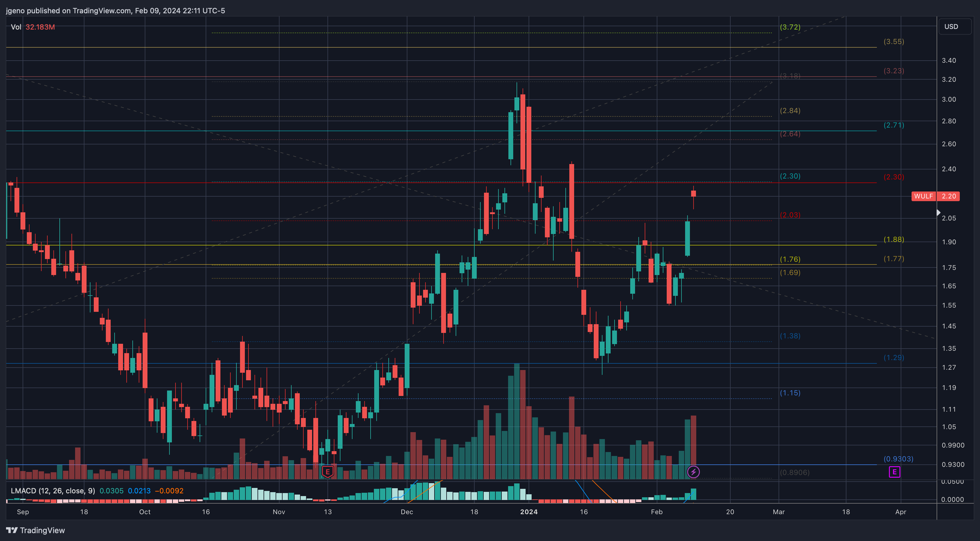Click the white arrow marker on price axis
Viewport: 980px width, 541px height.
tap(938, 213)
